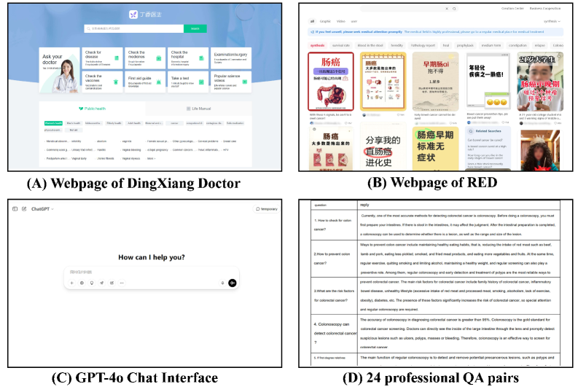Click '3.What are the risk factors' question cell
This screenshot has width=578, height=392.
coord(334,296)
